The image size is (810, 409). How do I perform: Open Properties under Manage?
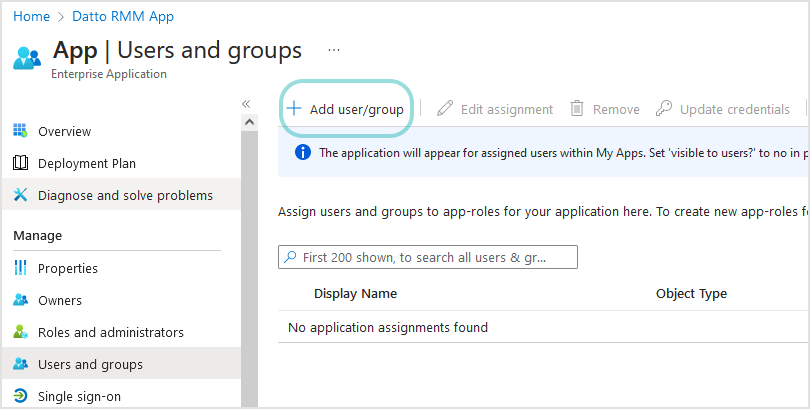pos(68,269)
